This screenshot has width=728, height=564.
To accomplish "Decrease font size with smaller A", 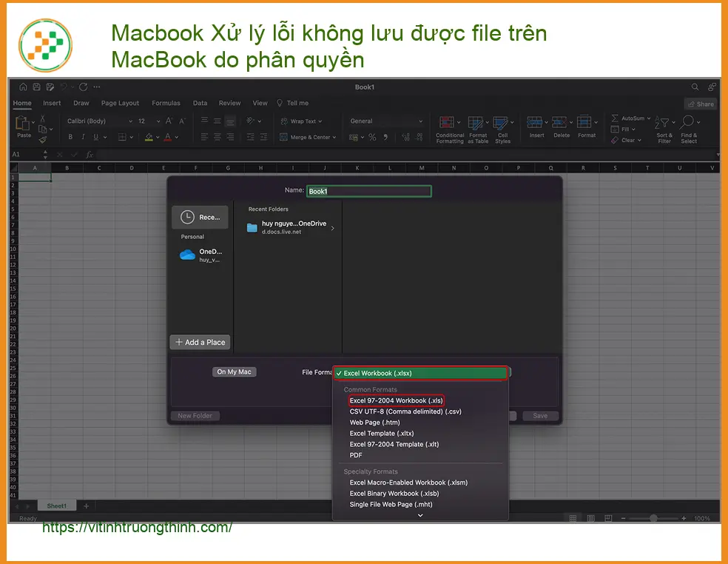I will [183, 121].
